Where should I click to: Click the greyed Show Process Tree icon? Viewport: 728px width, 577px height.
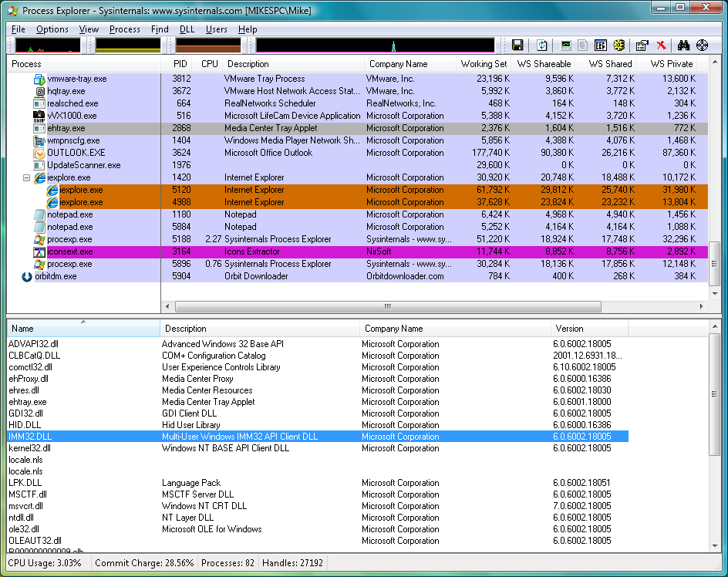583,45
